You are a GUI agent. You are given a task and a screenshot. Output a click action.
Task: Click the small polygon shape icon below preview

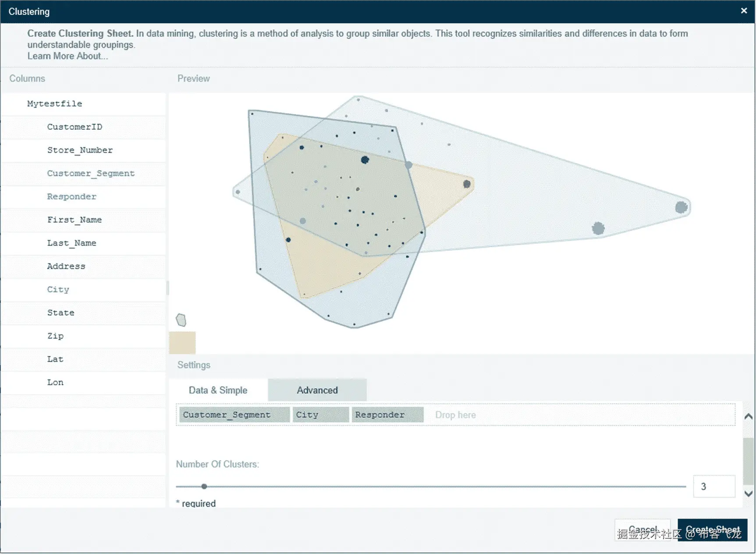click(x=181, y=320)
